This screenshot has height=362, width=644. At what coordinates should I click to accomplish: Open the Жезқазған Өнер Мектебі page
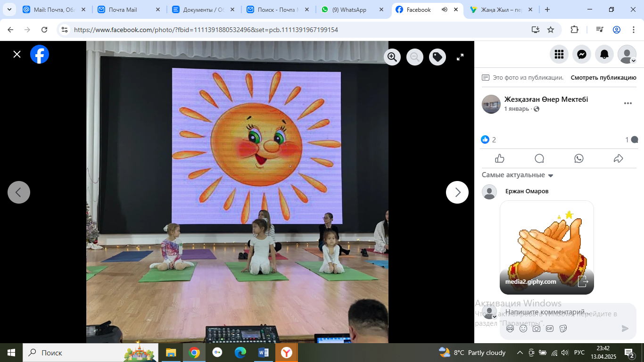pyautogui.click(x=546, y=99)
